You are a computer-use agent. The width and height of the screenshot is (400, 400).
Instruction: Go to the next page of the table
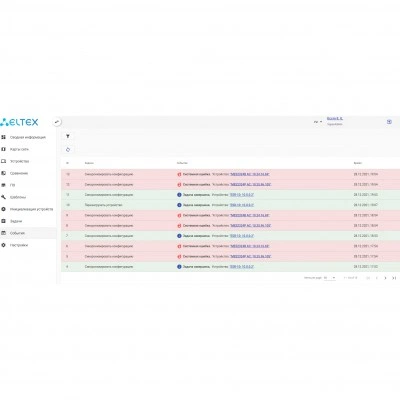[x=385, y=278]
